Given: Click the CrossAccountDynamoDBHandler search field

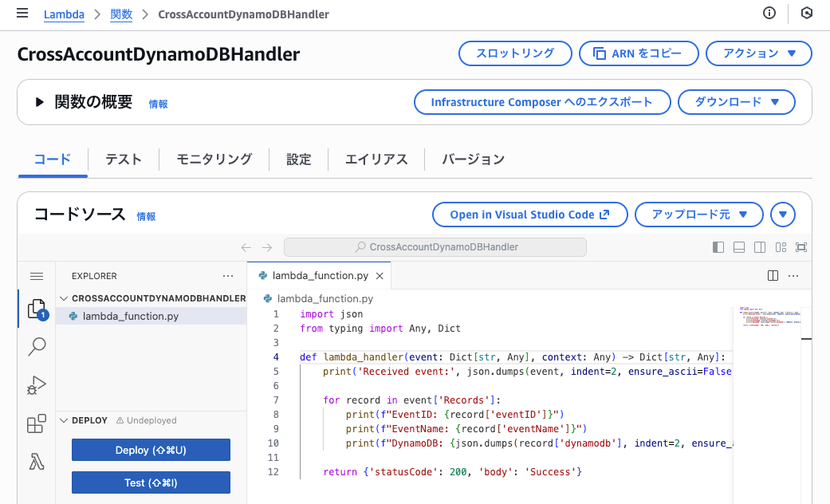Looking at the screenshot, I should pyautogui.click(x=443, y=247).
